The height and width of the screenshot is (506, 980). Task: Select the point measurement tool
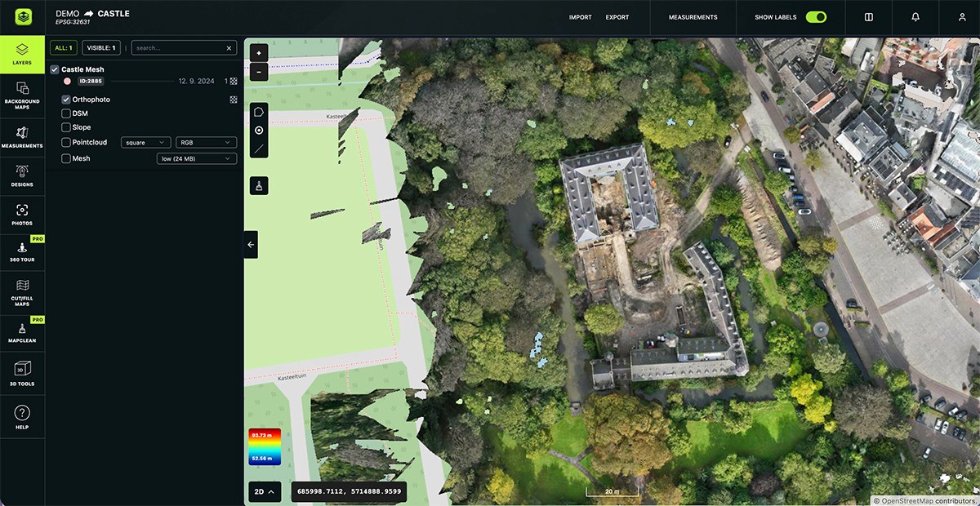coord(258,131)
